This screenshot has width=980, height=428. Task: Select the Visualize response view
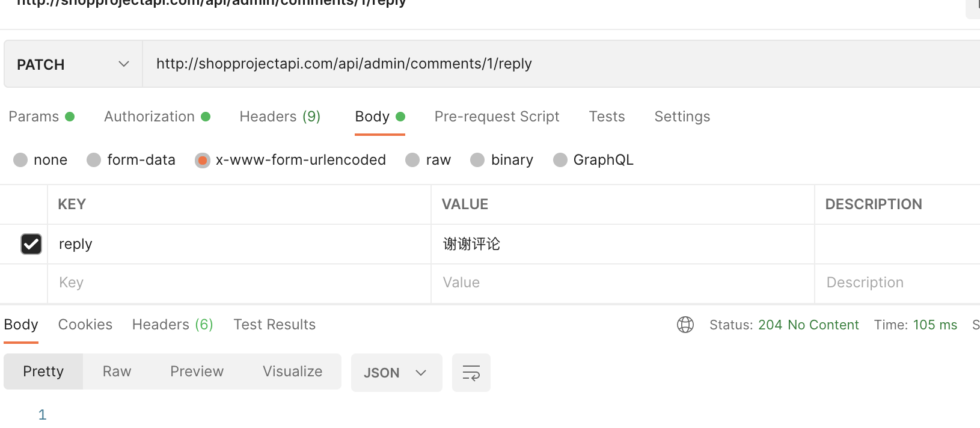[x=292, y=371]
